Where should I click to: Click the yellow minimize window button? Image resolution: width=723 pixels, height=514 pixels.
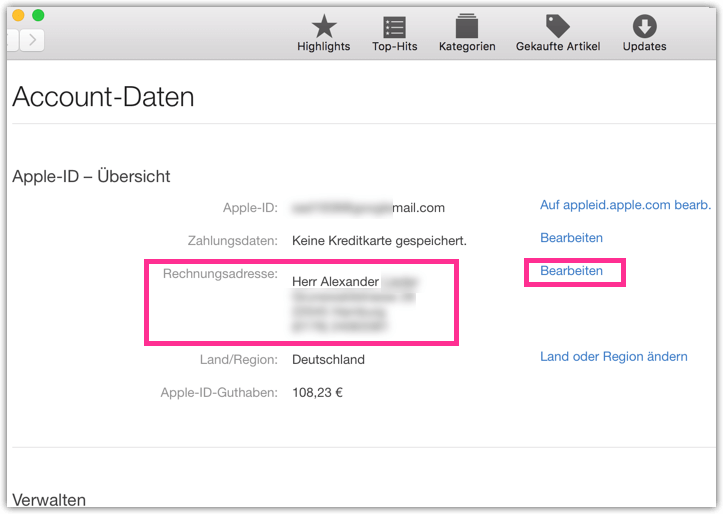[18, 15]
